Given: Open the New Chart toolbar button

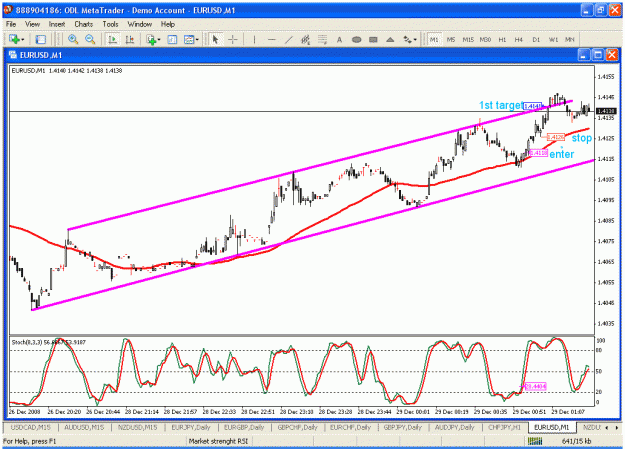Looking at the screenshot, I should (14, 39).
